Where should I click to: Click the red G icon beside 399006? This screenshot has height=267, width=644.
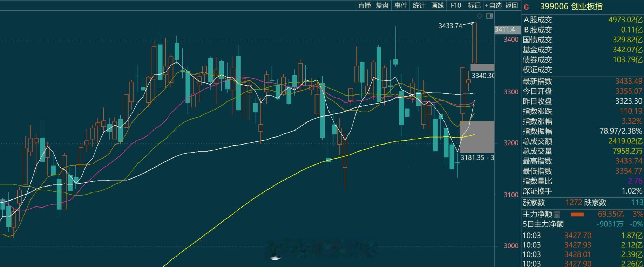tap(526, 7)
